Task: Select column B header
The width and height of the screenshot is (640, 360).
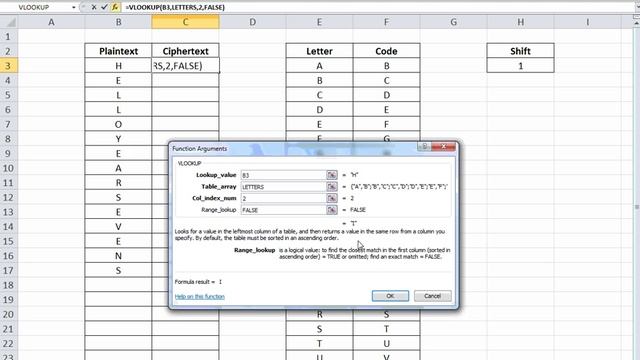Action: (x=118, y=22)
